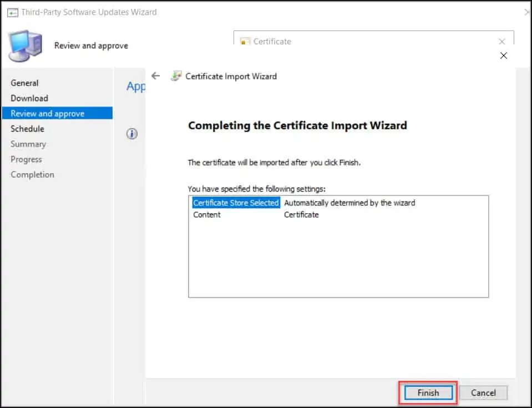
Task: Click 'You have specified the following settings' label
Action: (x=256, y=189)
